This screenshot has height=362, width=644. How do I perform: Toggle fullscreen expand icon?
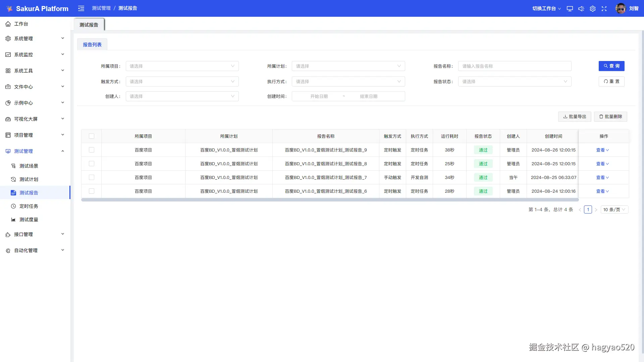(x=604, y=9)
